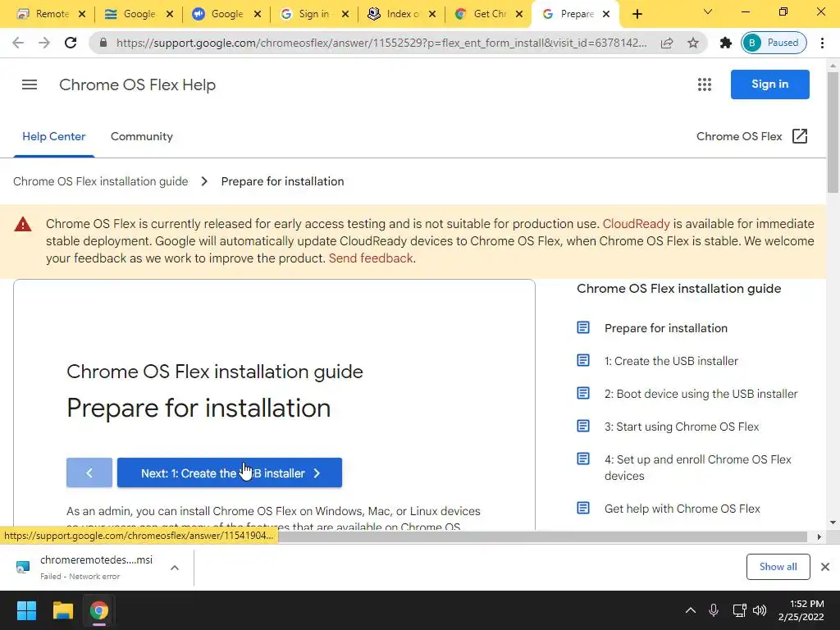Viewport: 840px width, 630px height.
Task: Click the taskbar clock and date
Action: (x=801, y=610)
